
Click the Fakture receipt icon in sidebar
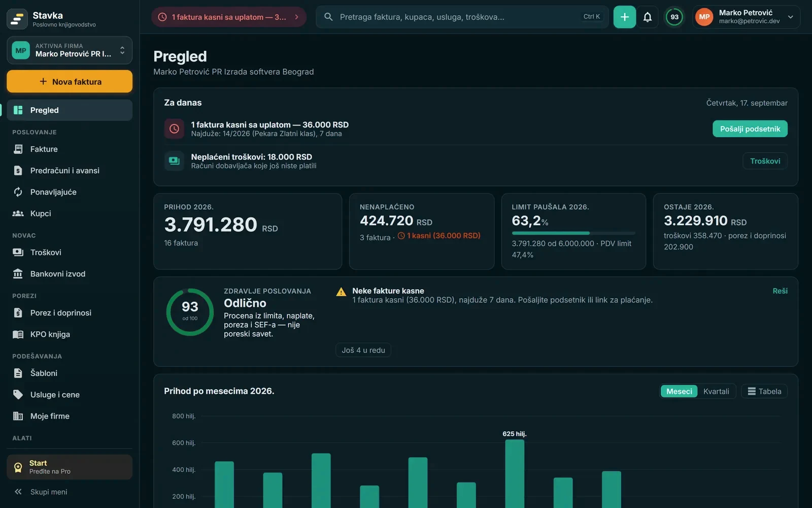click(x=18, y=149)
